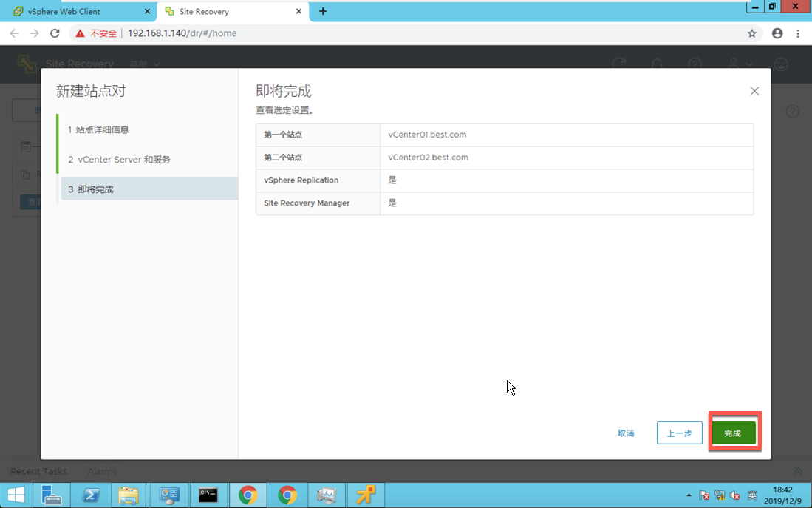Show hidden system tray icons
Viewport: 812px width, 508px height.
click(689, 495)
